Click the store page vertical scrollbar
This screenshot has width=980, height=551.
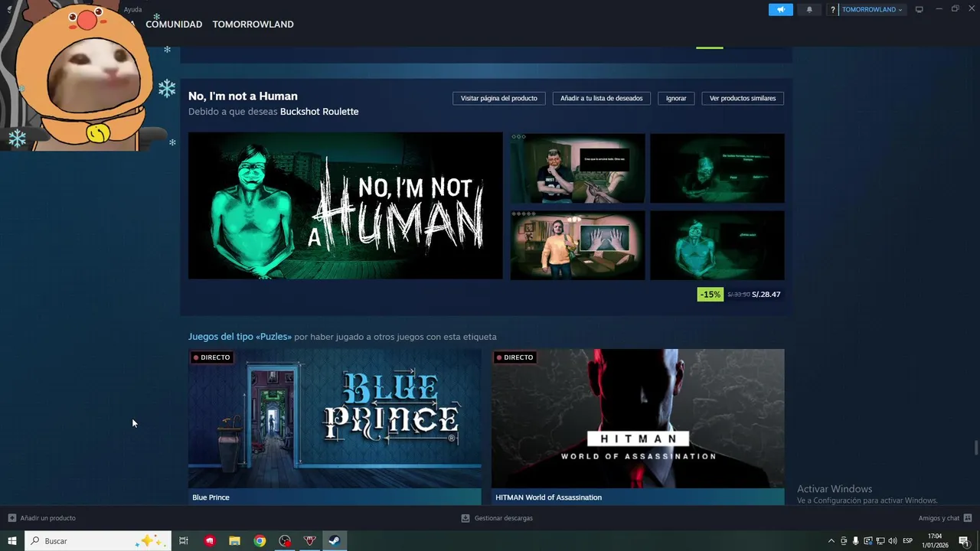tap(976, 448)
